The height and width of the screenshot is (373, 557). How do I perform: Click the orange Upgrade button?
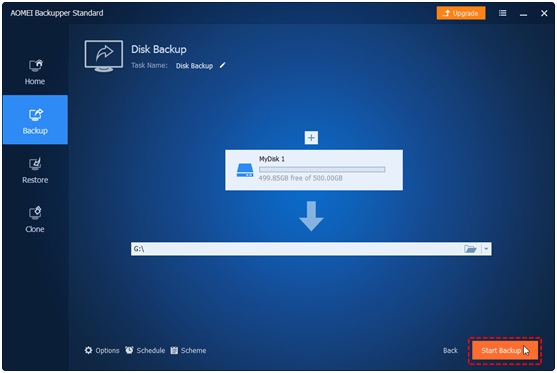click(x=461, y=13)
